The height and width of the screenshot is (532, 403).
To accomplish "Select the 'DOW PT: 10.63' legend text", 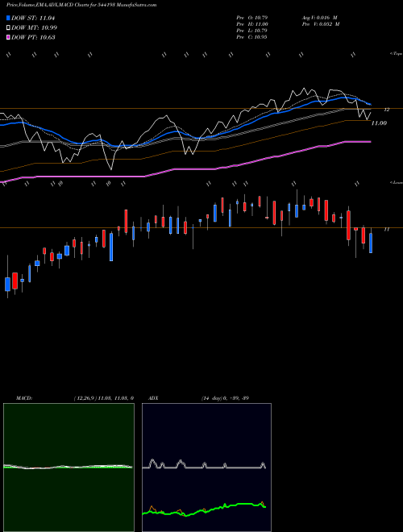I will click(33, 37).
